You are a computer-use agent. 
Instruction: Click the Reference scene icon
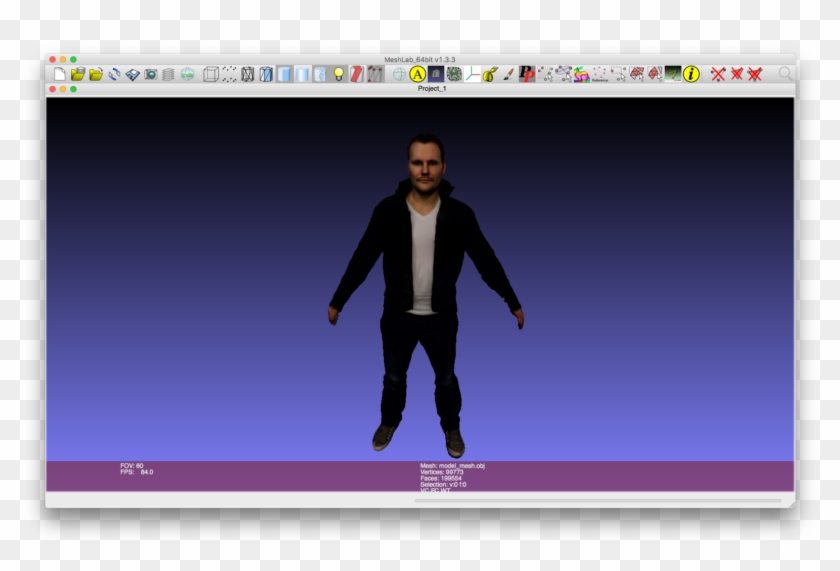coord(600,74)
